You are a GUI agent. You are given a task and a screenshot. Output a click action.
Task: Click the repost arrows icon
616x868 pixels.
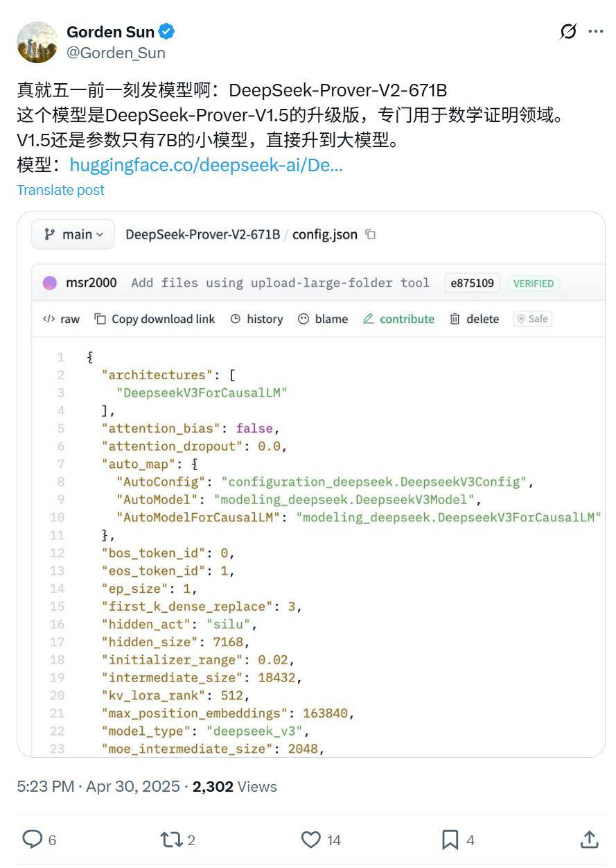click(170, 840)
